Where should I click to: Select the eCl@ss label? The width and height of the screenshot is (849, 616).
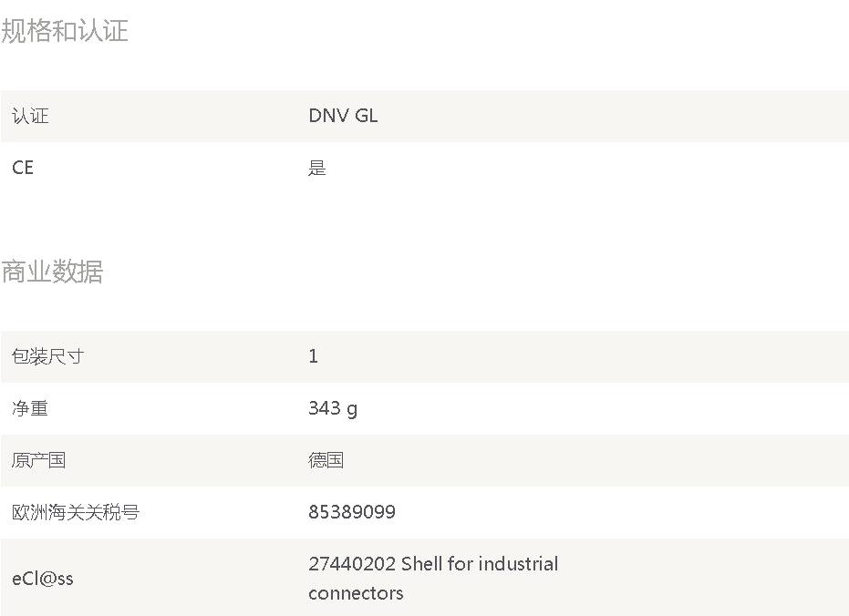click(43, 579)
